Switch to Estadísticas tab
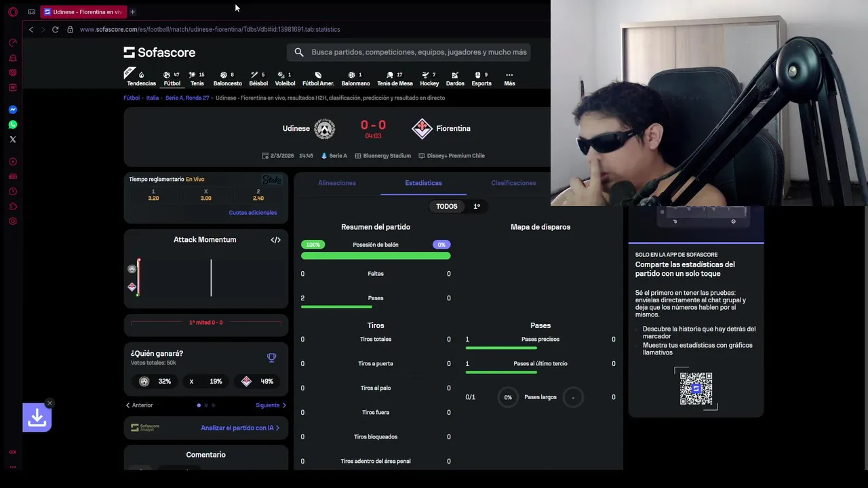 coord(423,183)
